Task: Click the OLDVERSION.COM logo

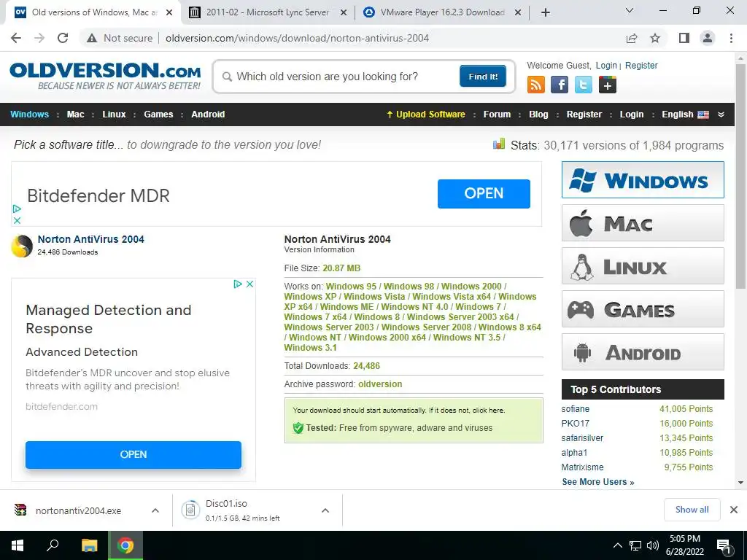Action: point(105,76)
